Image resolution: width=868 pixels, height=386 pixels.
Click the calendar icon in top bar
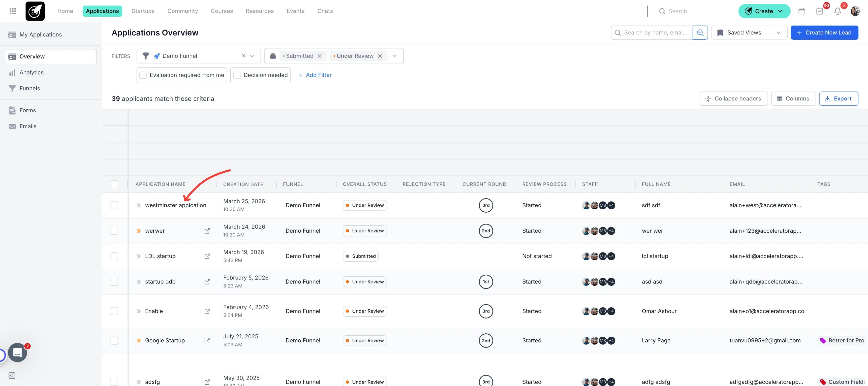tap(802, 11)
